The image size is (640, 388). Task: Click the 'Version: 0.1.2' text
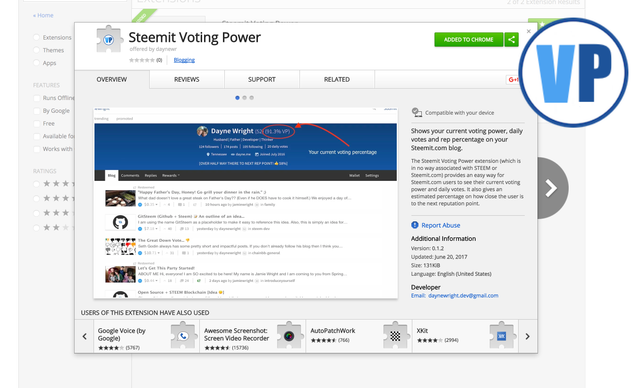(427, 248)
